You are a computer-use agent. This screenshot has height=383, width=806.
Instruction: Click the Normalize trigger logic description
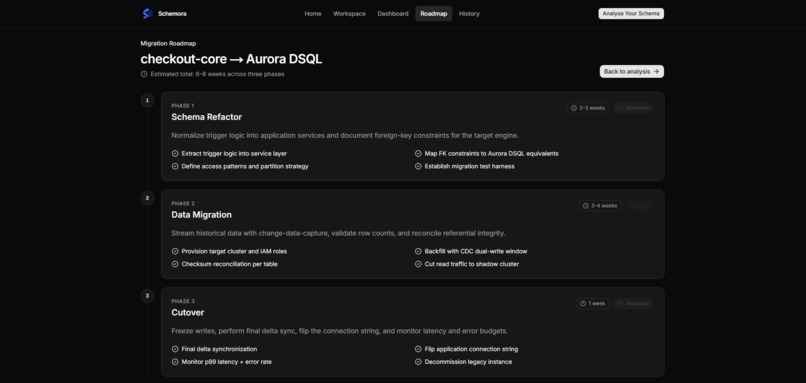point(345,136)
